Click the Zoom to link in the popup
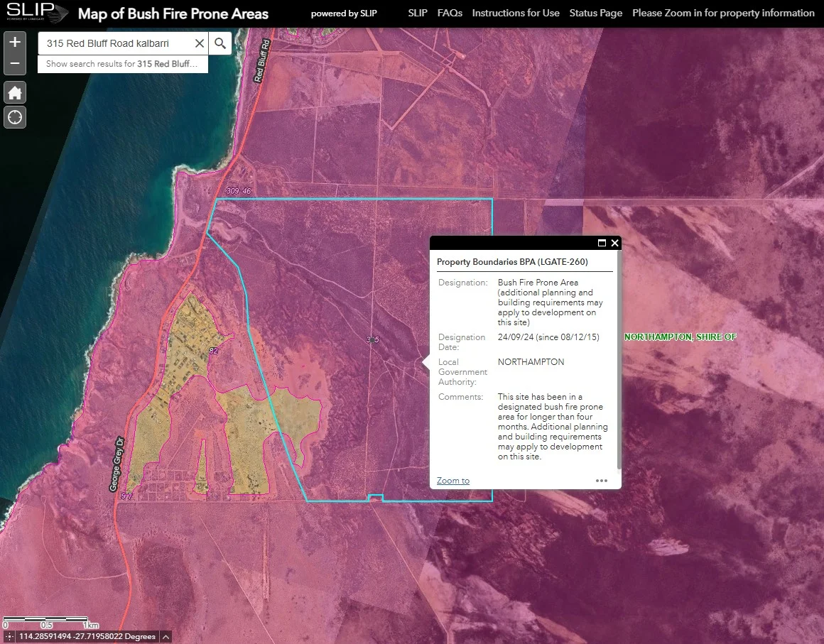 (452, 481)
